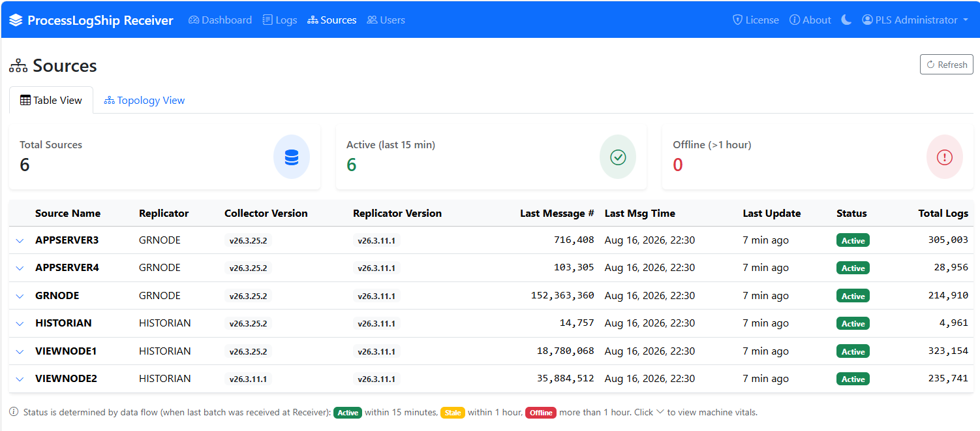
Task: Click the Source Name column header
Action: pyautogui.click(x=68, y=213)
